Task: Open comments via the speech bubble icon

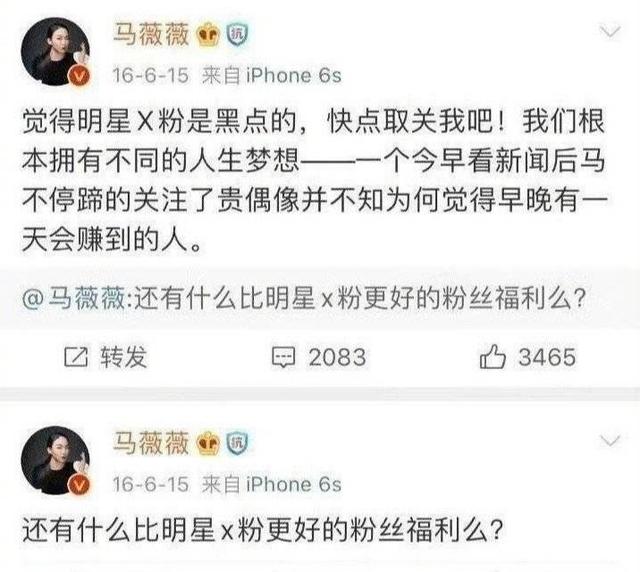Action: (283, 358)
